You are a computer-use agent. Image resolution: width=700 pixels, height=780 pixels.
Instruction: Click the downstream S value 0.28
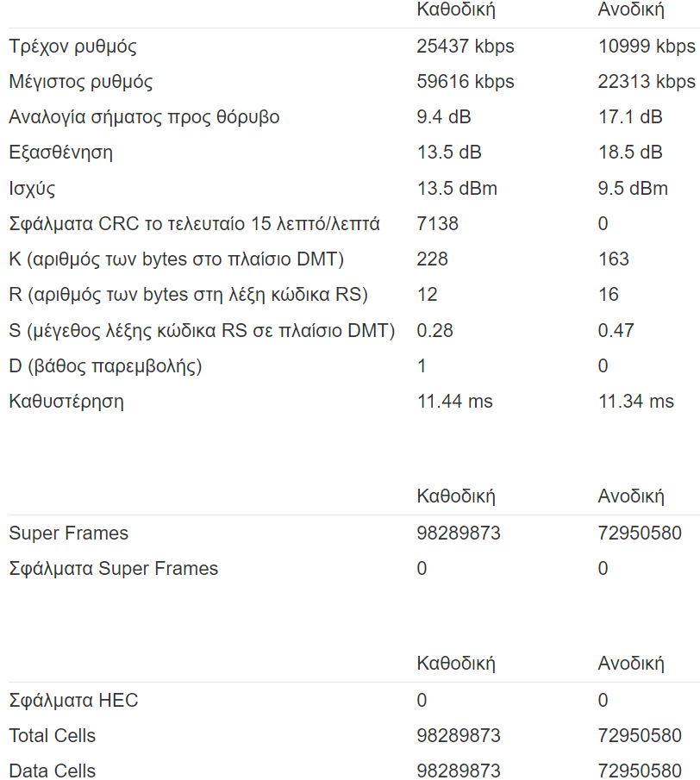point(434,331)
